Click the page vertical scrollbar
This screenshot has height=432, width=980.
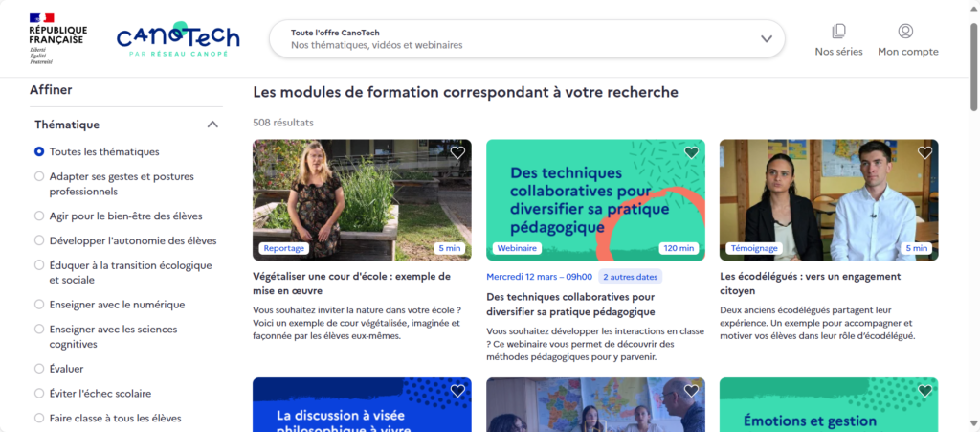(x=973, y=216)
